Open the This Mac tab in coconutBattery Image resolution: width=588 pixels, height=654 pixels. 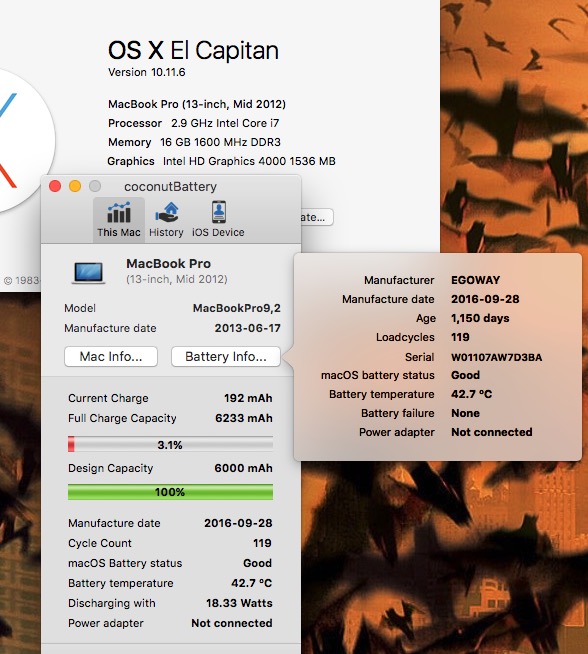[x=119, y=220]
